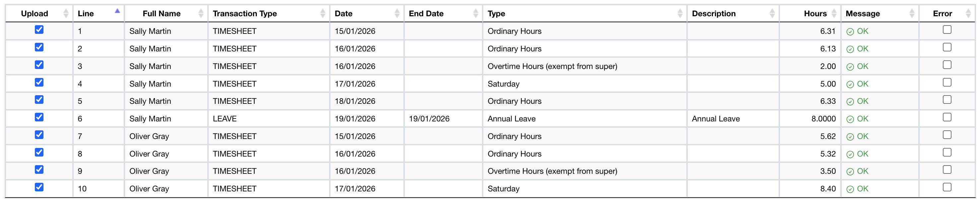The width and height of the screenshot is (980, 201).
Task: Uncheck Upload checkbox for line 1
Action: (x=39, y=30)
